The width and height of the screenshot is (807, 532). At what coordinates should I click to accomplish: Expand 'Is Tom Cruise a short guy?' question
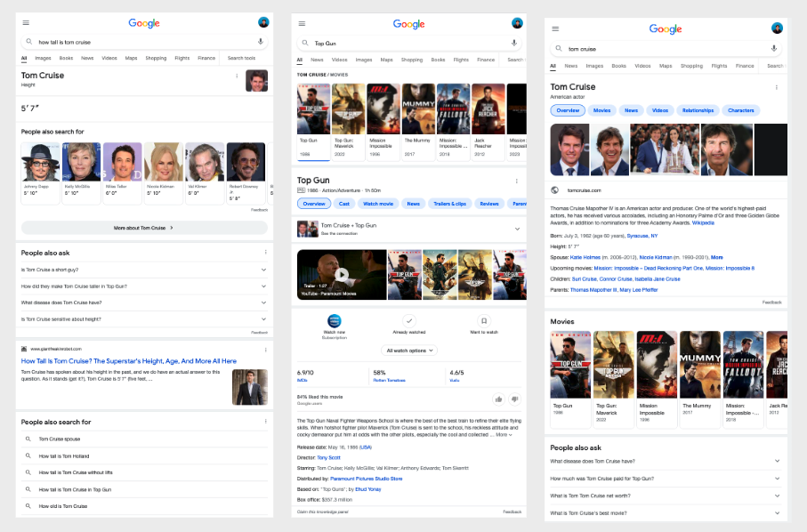pyautogui.click(x=144, y=270)
